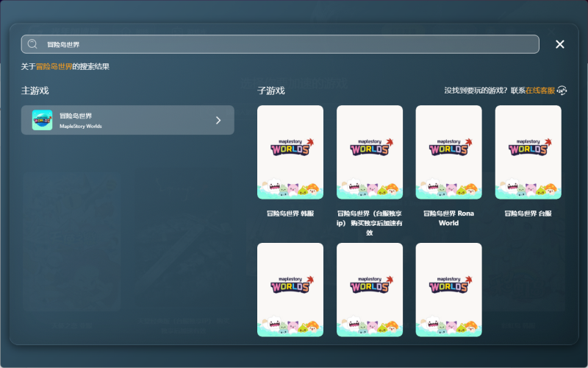588x368 pixels.
Task: Click the 关于冒险岛世界的搜索结果 summary text
Action: point(65,66)
